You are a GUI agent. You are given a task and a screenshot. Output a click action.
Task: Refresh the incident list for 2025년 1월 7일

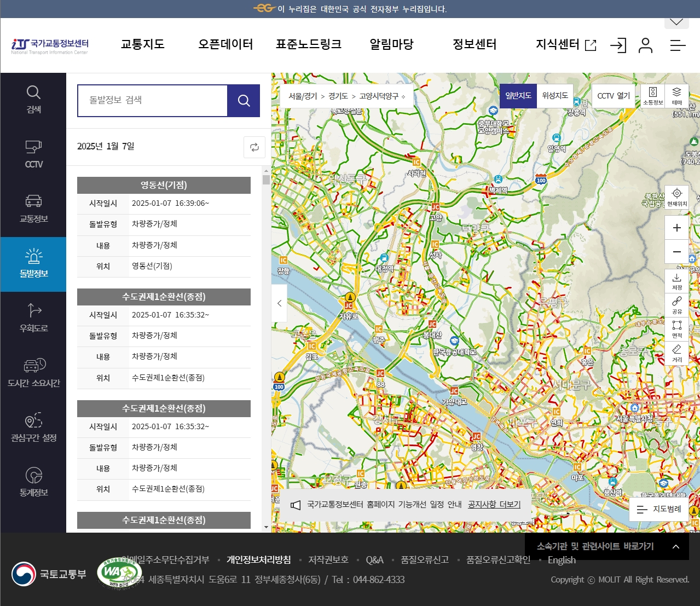254,147
